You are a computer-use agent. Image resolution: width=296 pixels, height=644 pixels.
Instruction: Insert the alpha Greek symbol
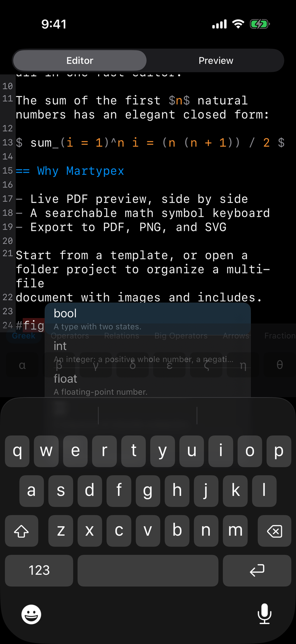[x=22, y=365]
